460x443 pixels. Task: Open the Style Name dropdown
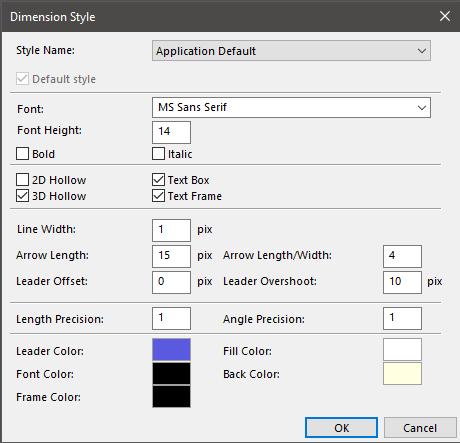coord(291,51)
